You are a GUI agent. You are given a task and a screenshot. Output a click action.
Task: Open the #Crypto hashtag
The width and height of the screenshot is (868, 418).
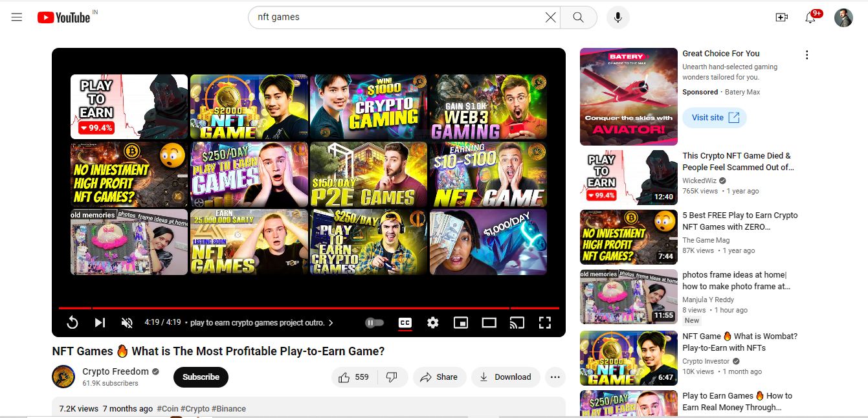[195, 409]
